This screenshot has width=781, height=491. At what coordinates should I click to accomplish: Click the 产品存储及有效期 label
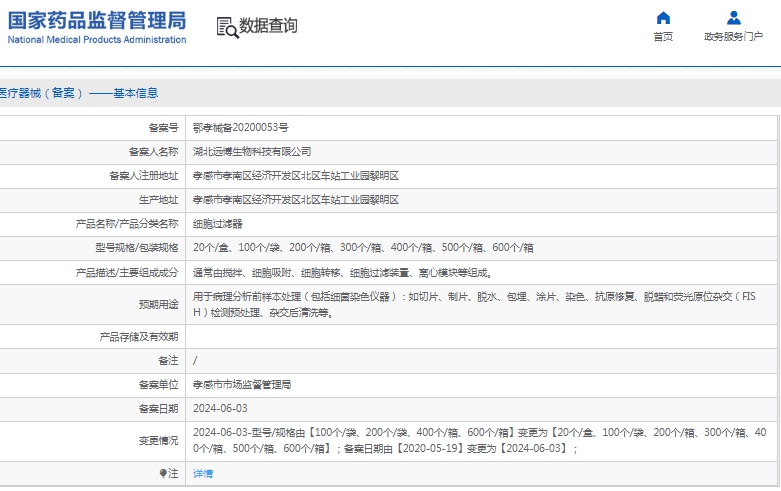[x=138, y=337]
